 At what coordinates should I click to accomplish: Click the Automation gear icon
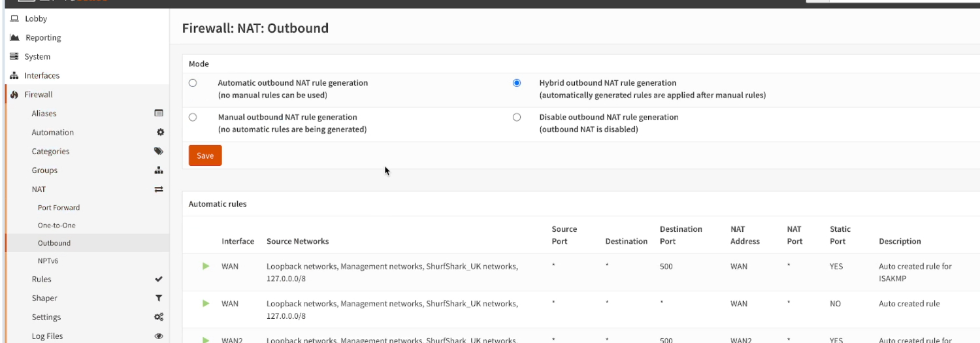[160, 133]
